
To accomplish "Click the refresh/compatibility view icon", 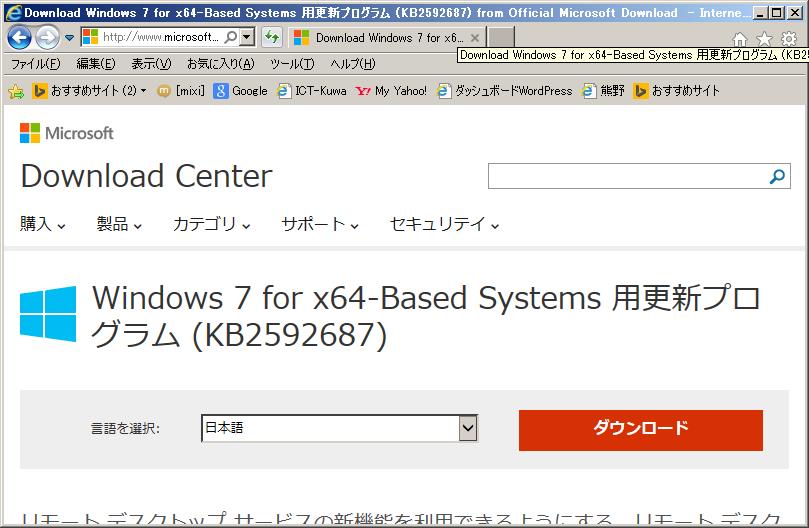I will click(x=271, y=37).
